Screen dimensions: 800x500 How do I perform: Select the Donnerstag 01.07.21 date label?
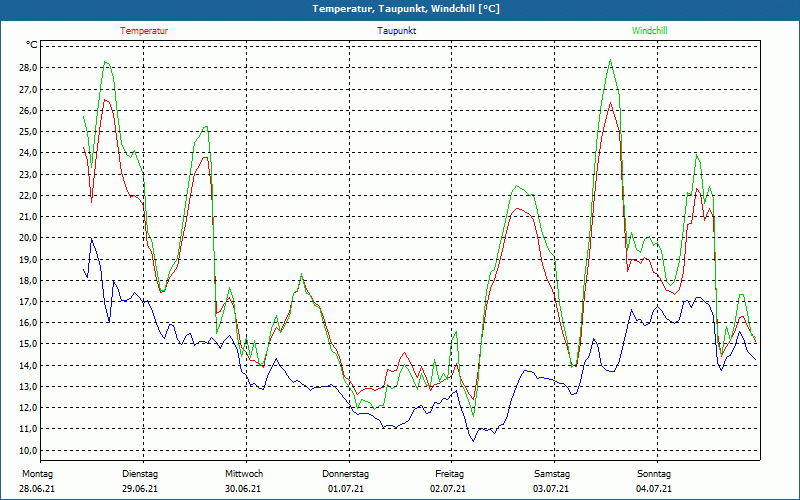tap(345, 481)
